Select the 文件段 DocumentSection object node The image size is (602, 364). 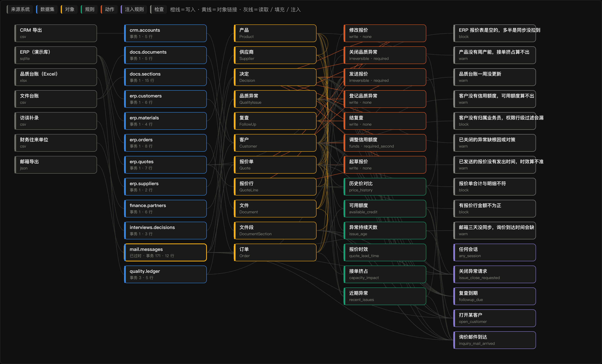(275, 230)
